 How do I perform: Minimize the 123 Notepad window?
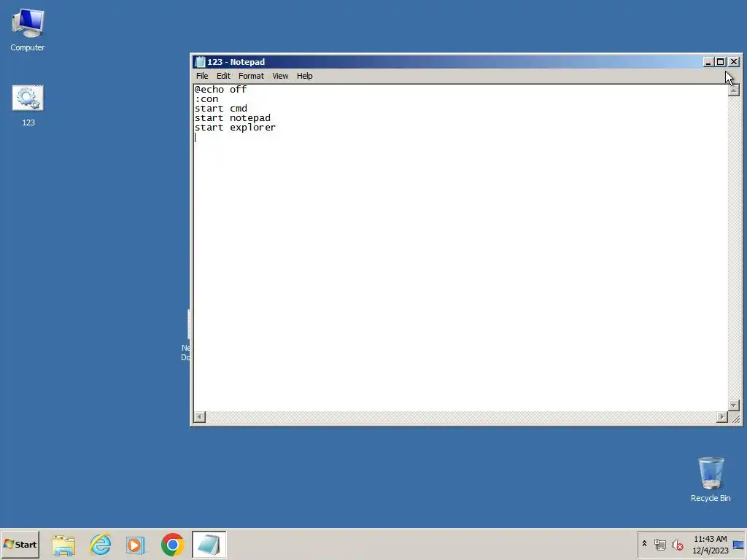708,62
